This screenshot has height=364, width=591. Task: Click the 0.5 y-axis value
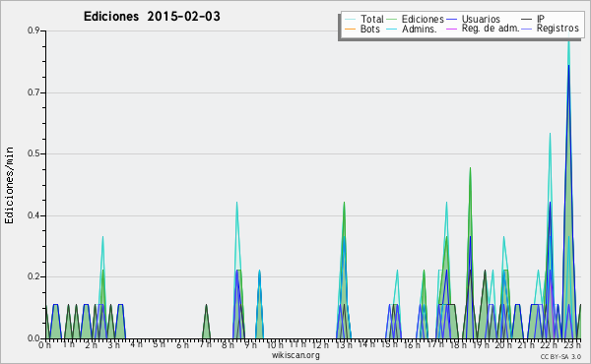point(33,153)
